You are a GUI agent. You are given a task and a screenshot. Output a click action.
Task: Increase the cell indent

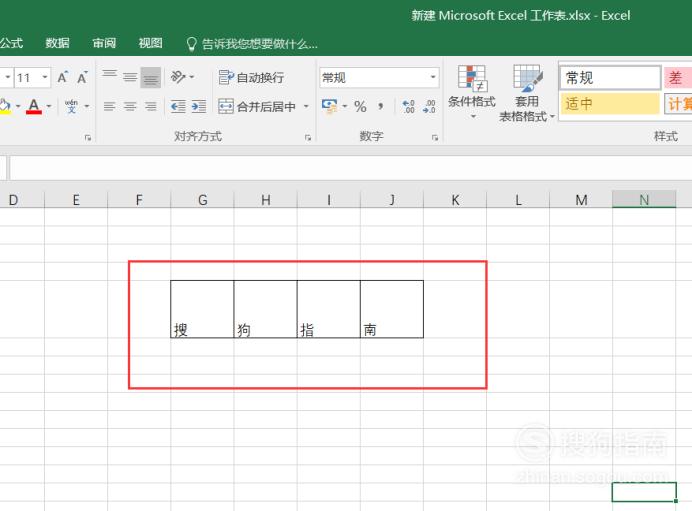199,106
